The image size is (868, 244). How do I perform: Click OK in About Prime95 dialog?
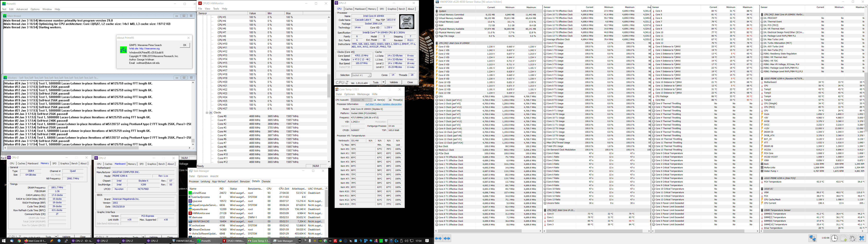(185, 45)
